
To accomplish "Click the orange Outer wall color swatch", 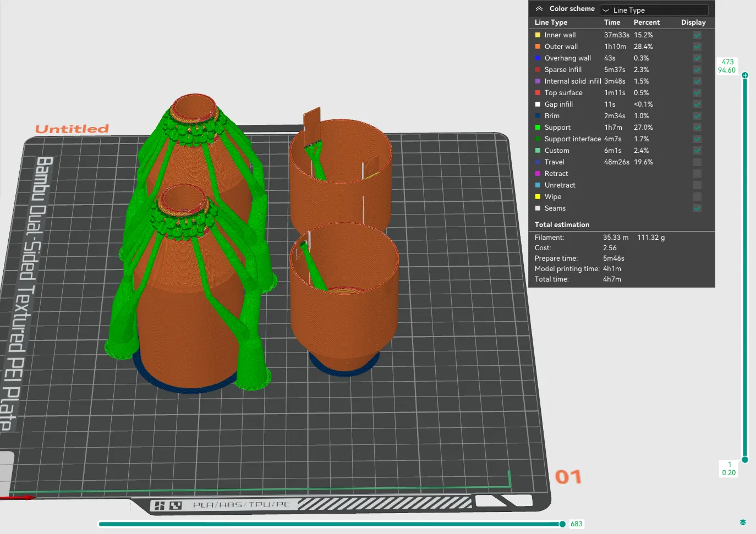I will pyautogui.click(x=538, y=47).
